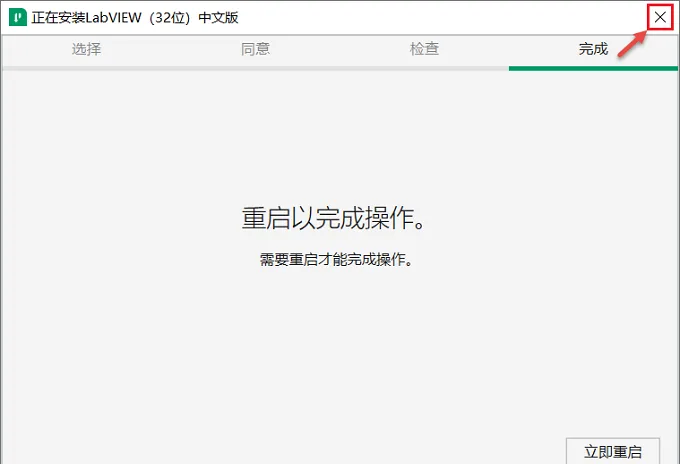The image size is (680, 464).
Task: Select the 同意 step tab
Action: [255, 49]
